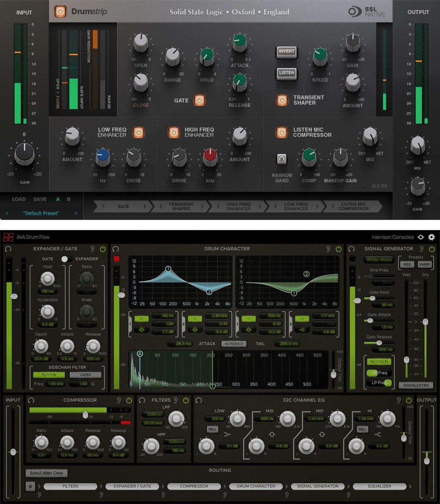
Task: Toggle the GATE section power button
Action: pos(199,100)
